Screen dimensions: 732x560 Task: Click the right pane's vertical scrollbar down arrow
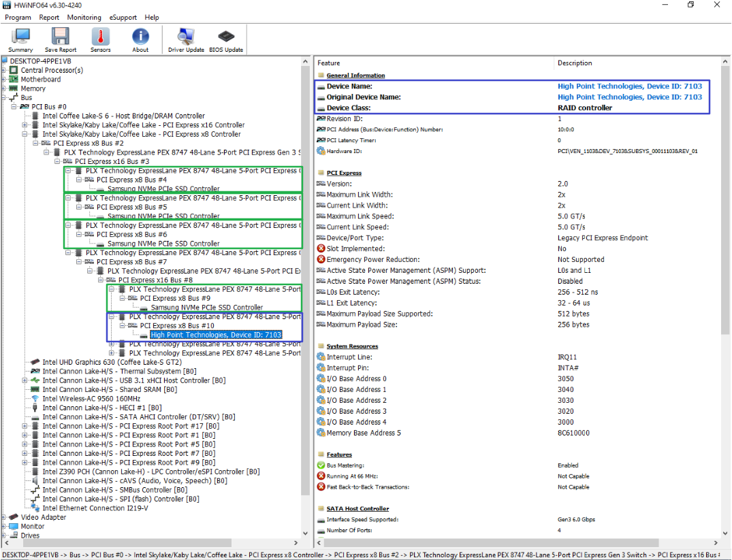pyautogui.click(x=726, y=531)
